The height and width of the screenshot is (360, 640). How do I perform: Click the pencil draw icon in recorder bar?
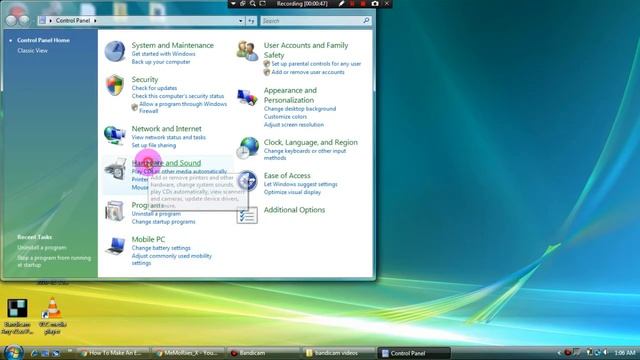pos(341,4)
